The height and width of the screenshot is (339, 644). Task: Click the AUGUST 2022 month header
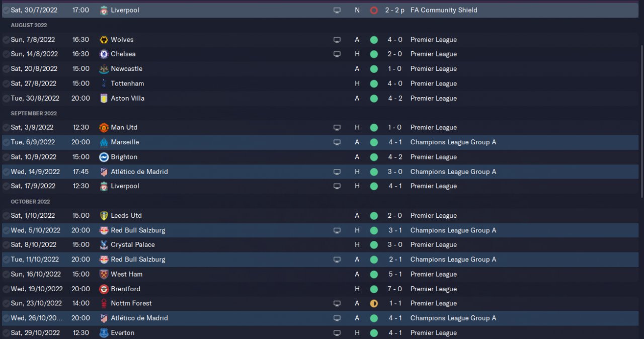(29, 25)
